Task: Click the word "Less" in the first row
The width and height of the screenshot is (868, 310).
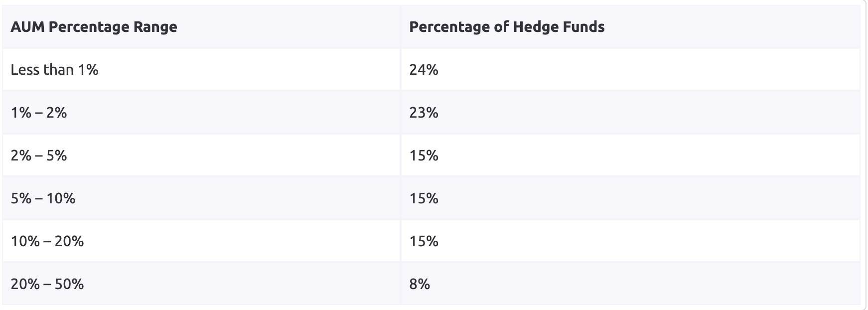Action: coord(25,70)
